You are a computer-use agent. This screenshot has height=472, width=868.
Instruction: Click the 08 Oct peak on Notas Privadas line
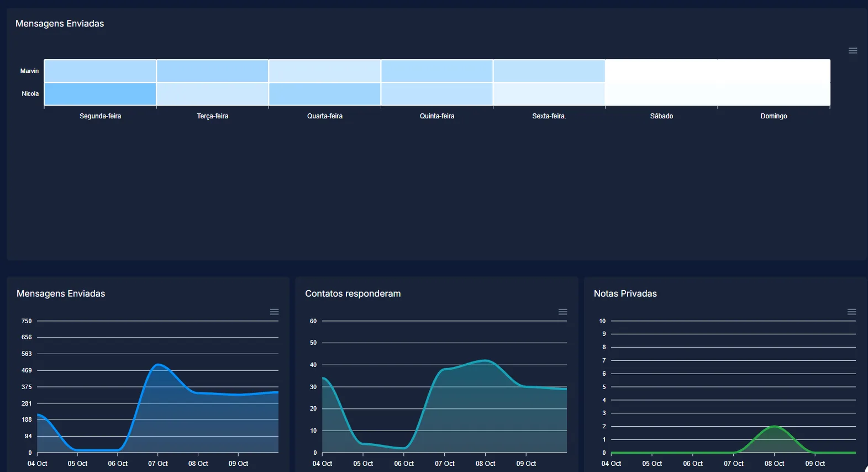click(x=775, y=427)
